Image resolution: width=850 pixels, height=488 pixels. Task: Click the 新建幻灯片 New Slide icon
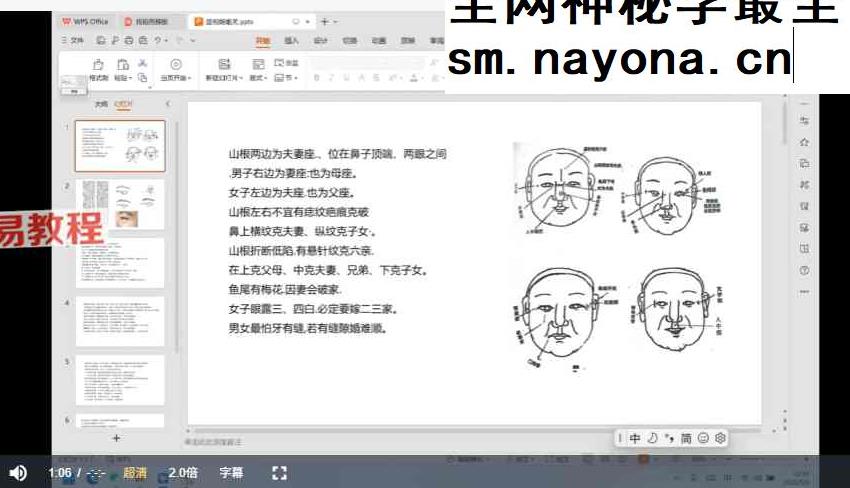point(224,64)
